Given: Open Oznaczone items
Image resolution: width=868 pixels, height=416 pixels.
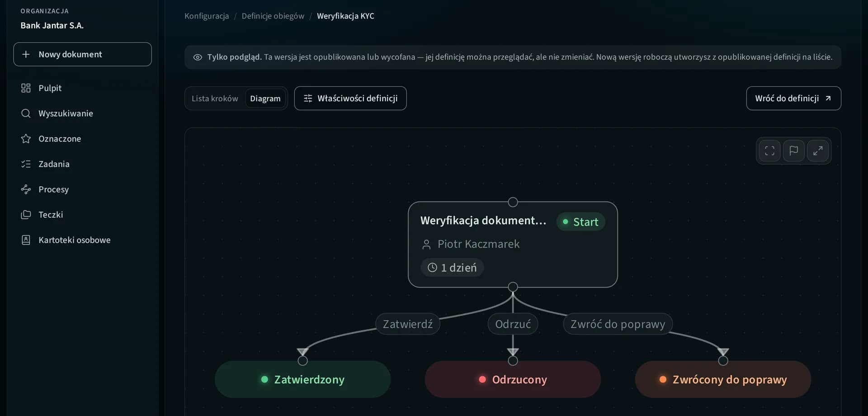Looking at the screenshot, I should (x=82, y=139).
